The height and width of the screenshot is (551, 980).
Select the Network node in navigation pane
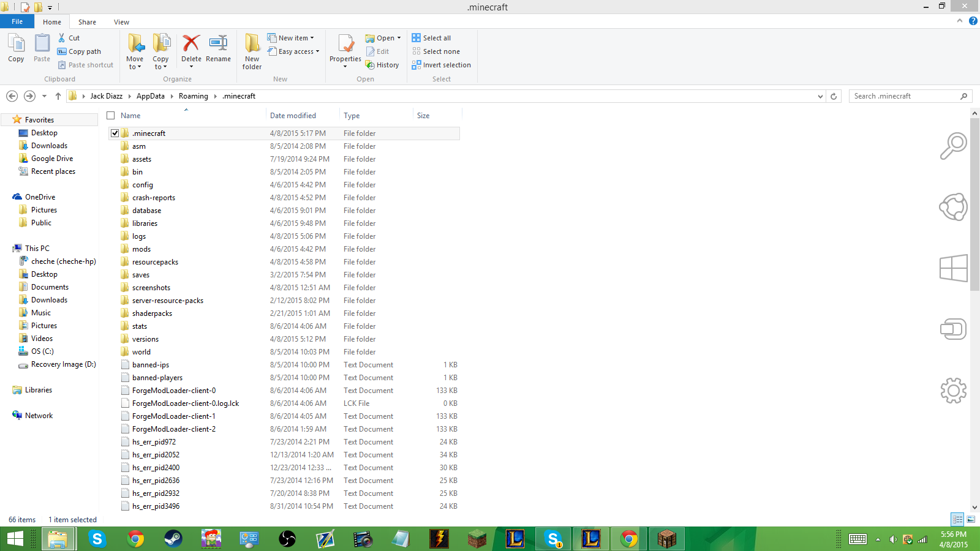pyautogui.click(x=39, y=416)
